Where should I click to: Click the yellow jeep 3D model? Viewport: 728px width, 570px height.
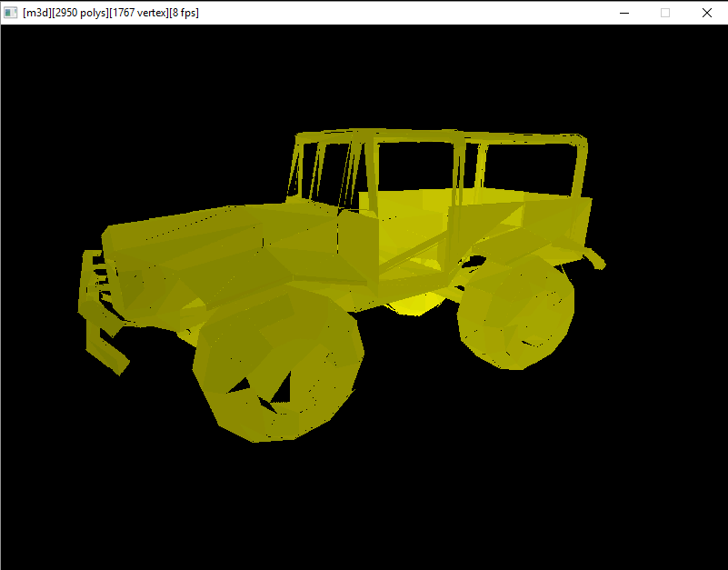pyautogui.click(x=341, y=285)
